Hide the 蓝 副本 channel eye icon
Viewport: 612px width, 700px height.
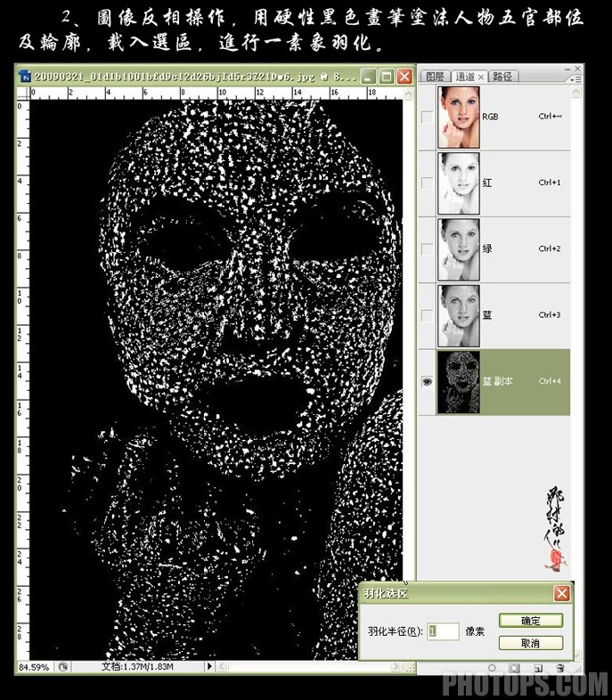pyautogui.click(x=428, y=382)
